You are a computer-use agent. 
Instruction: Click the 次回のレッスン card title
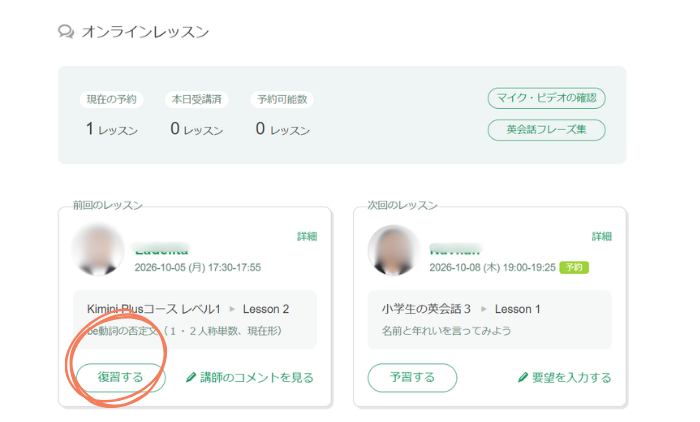coord(402,205)
